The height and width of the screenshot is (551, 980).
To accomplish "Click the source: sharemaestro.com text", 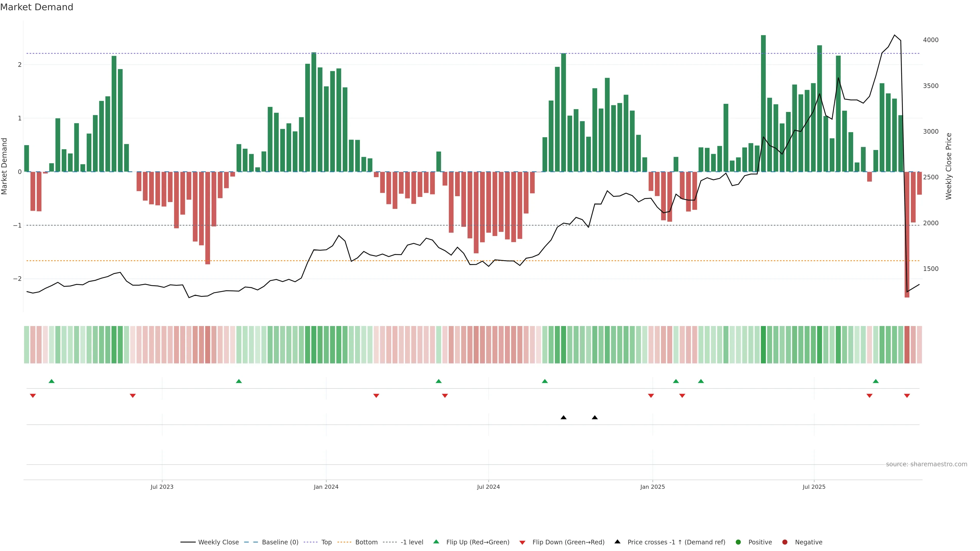I will 926,464.
